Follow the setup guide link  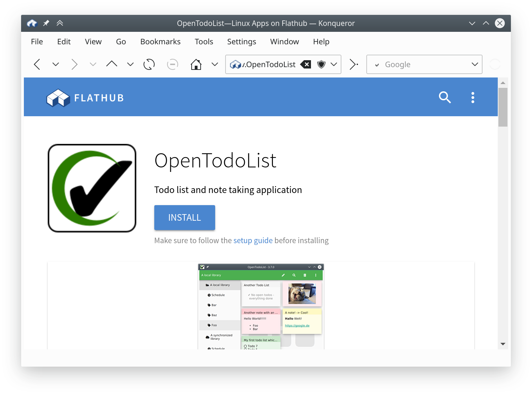(253, 240)
